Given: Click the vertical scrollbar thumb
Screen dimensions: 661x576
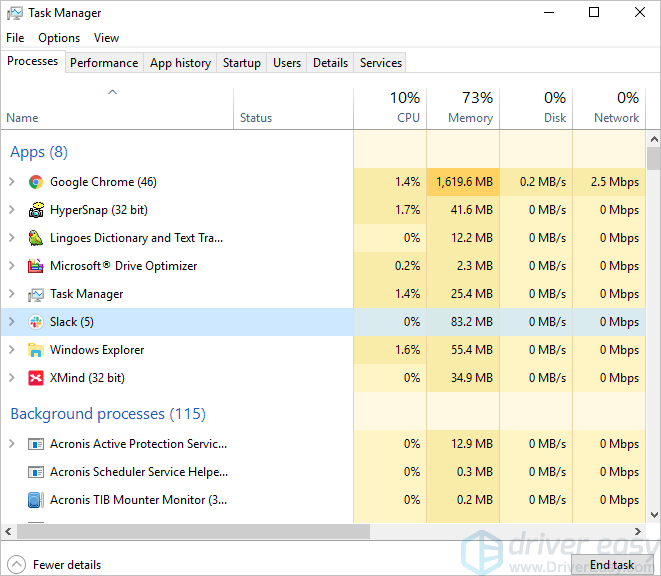Looking at the screenshot, I should point(653,160).
